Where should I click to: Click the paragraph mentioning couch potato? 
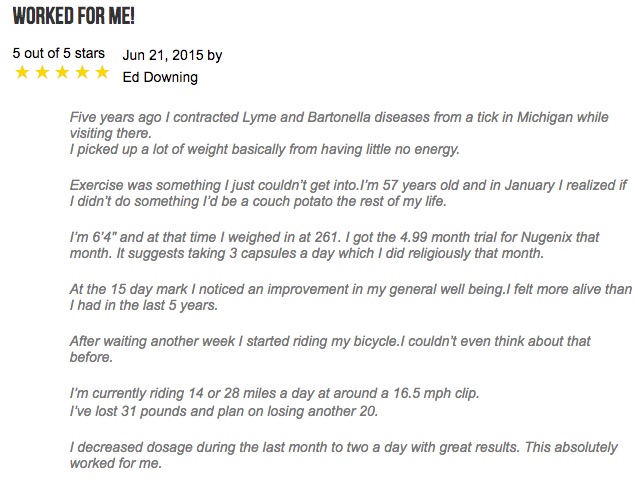[x=348, y=193]
